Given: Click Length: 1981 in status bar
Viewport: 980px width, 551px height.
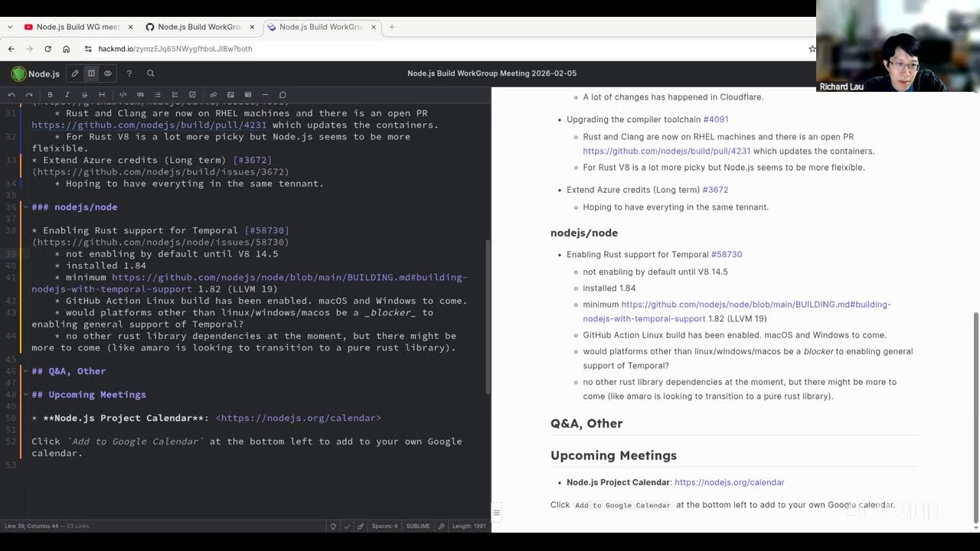Looking at the screenshot, I should tap(469, 527).
